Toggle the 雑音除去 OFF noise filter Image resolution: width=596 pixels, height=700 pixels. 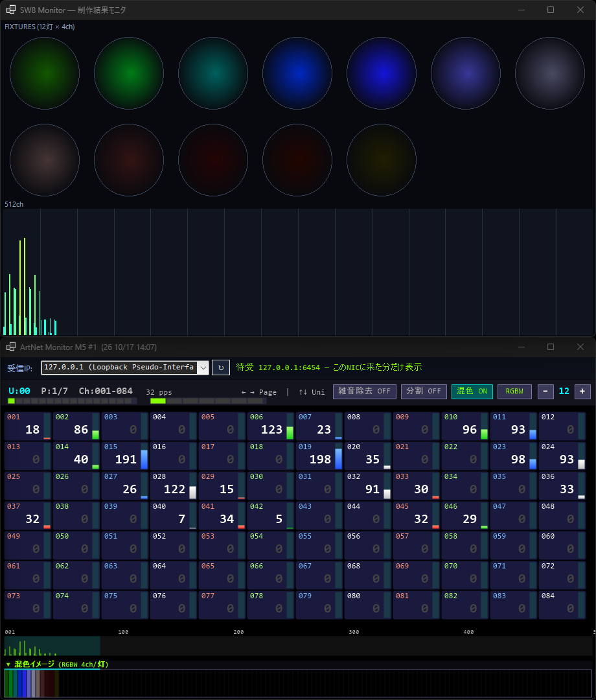click(x=365, y=391)
